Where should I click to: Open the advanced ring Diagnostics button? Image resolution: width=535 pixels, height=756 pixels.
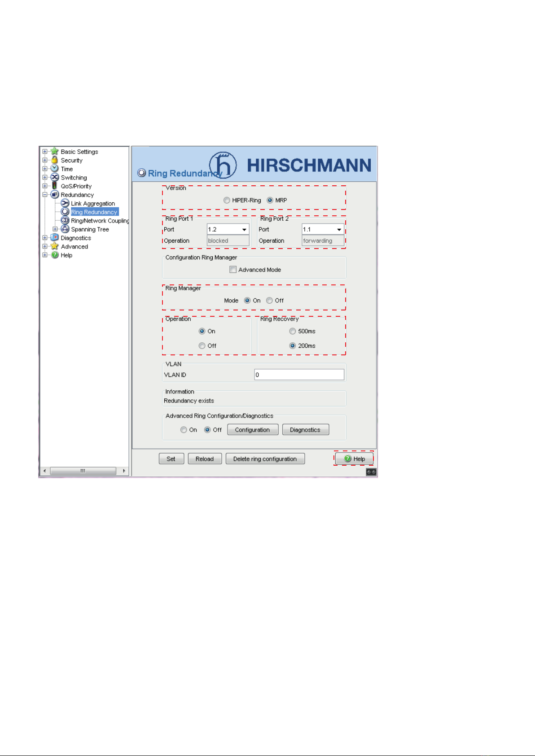306,430
